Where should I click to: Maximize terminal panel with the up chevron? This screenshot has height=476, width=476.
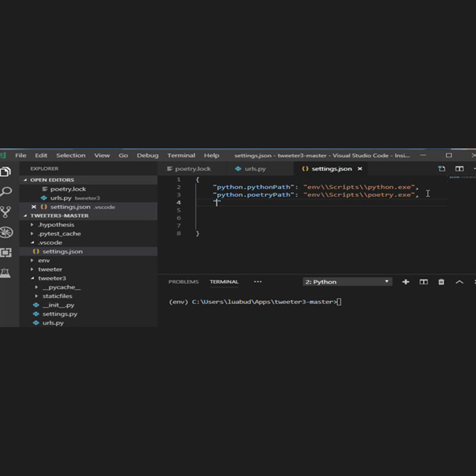[x=459, y=282]
